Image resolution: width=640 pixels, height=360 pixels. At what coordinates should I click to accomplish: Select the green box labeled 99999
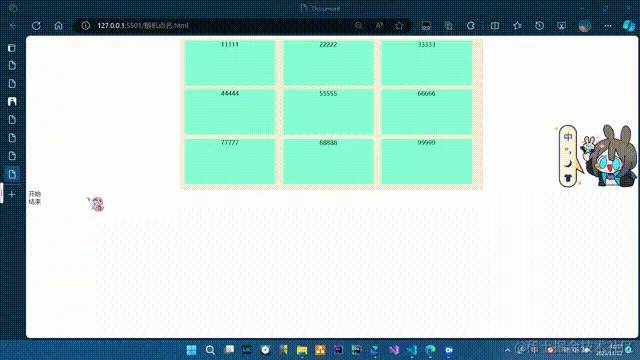427,161
